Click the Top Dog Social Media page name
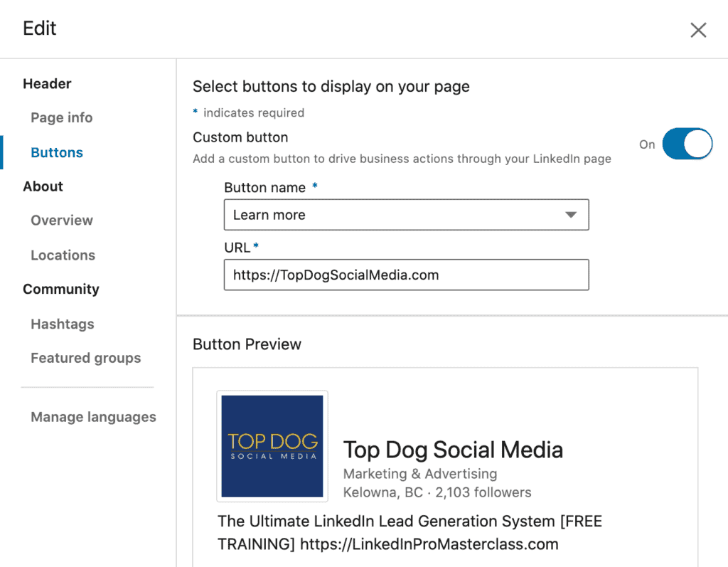 tap(453, 450)
